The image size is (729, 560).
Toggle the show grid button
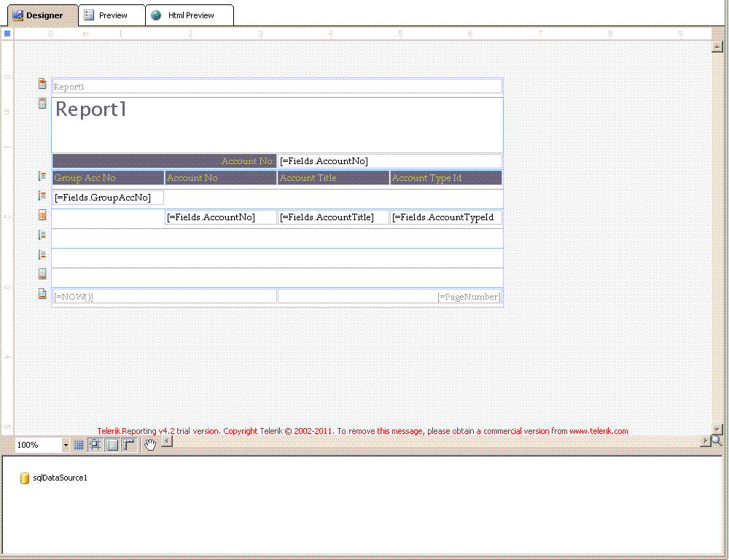coord(79,445)
